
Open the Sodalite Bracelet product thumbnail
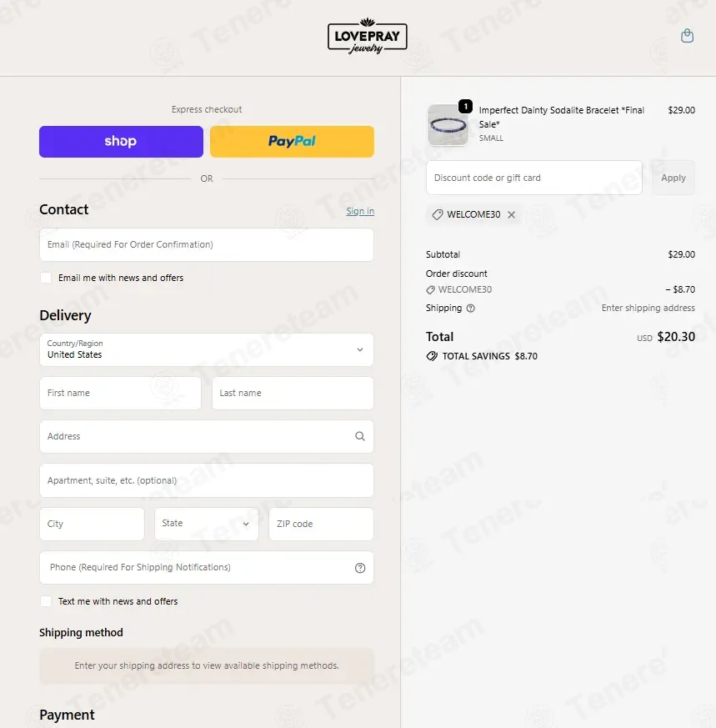click(448, 125)
